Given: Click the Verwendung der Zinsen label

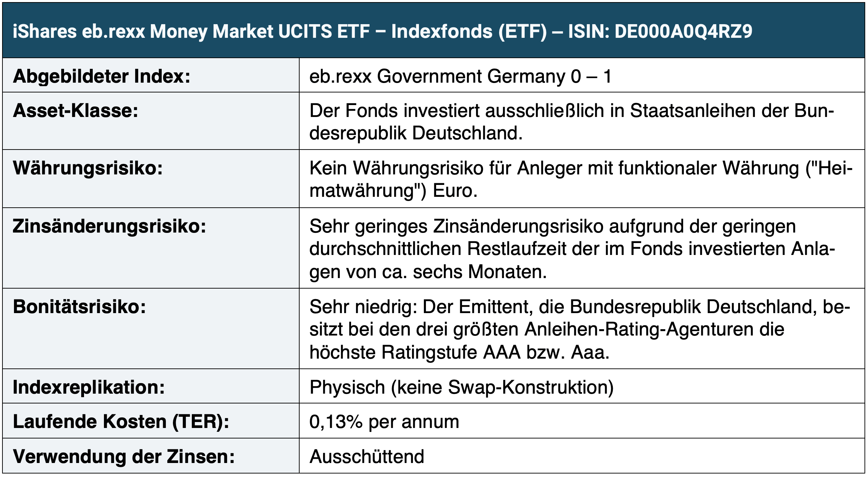Looking at the screenshot, I should coord(124,456).
